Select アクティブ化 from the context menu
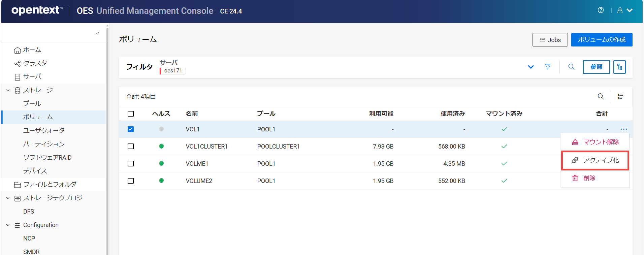 pos(595,160)
